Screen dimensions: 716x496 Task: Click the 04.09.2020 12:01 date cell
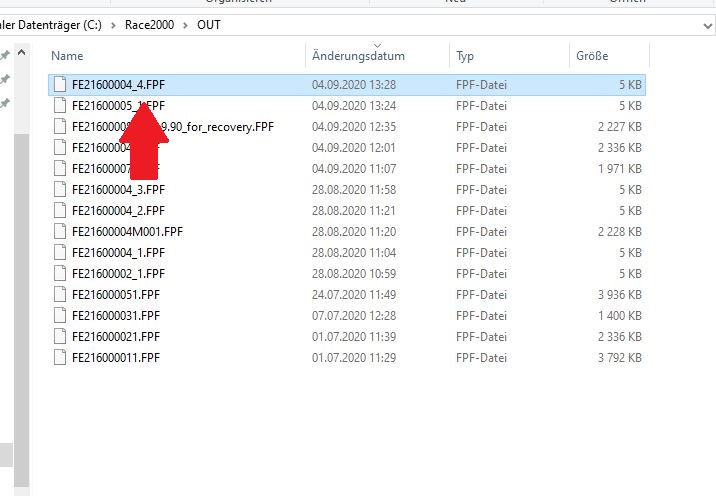click(x=353, y=148)
